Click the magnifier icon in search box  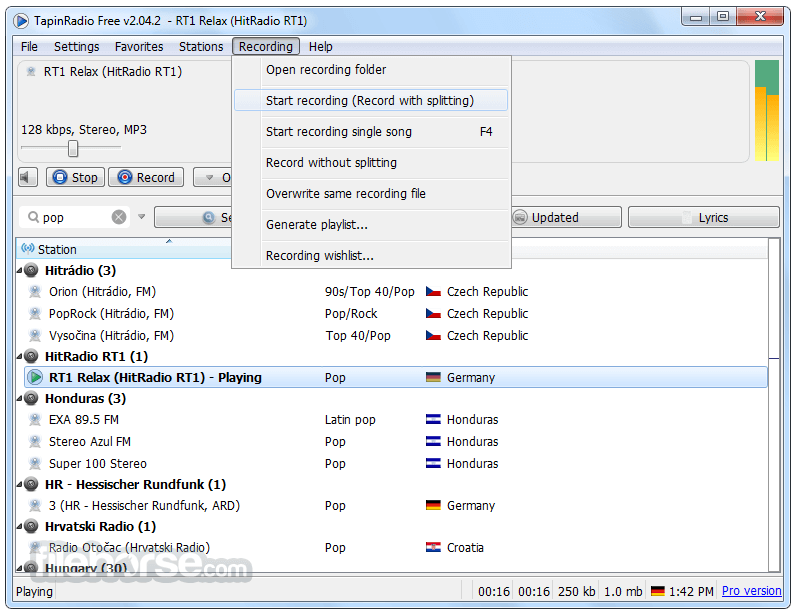coord(33,217)
